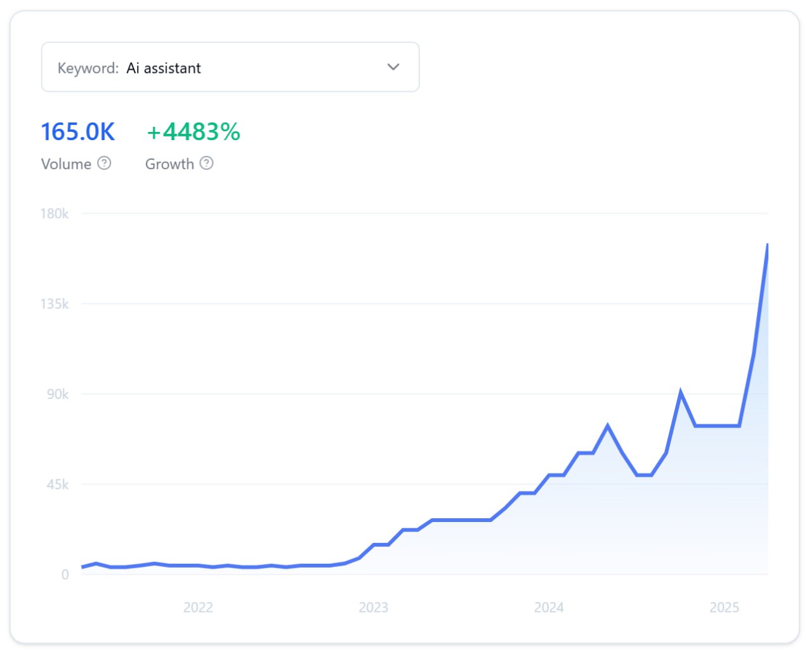The image size is (812, 659).
Task: Click the 2022 x-axis label
Action: pos(198,608)
